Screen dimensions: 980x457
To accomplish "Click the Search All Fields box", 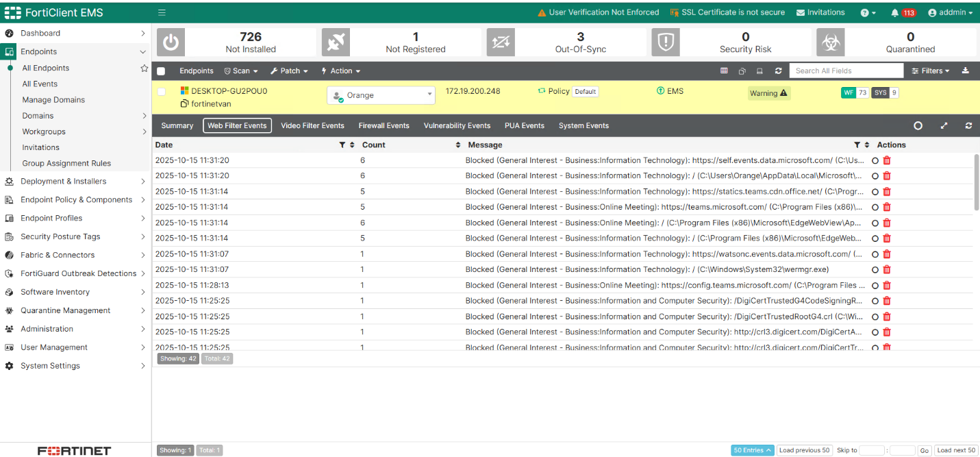I will [846, 71].
